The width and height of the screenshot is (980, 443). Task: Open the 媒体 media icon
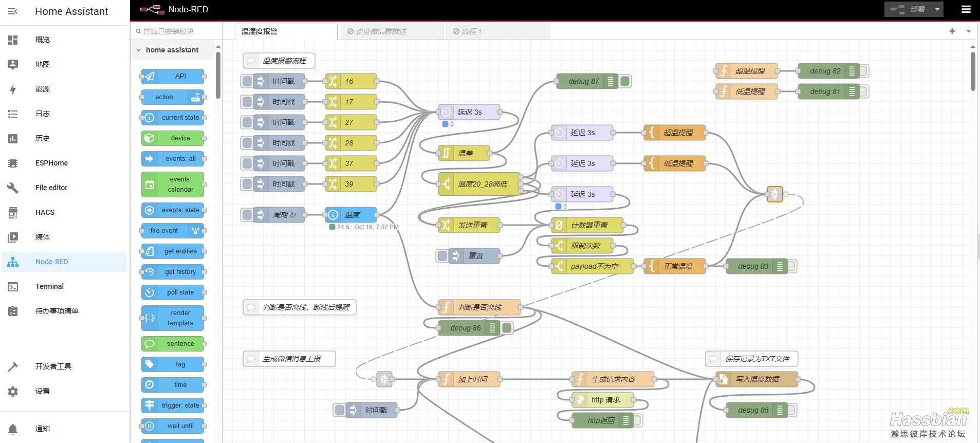point(13,237)
